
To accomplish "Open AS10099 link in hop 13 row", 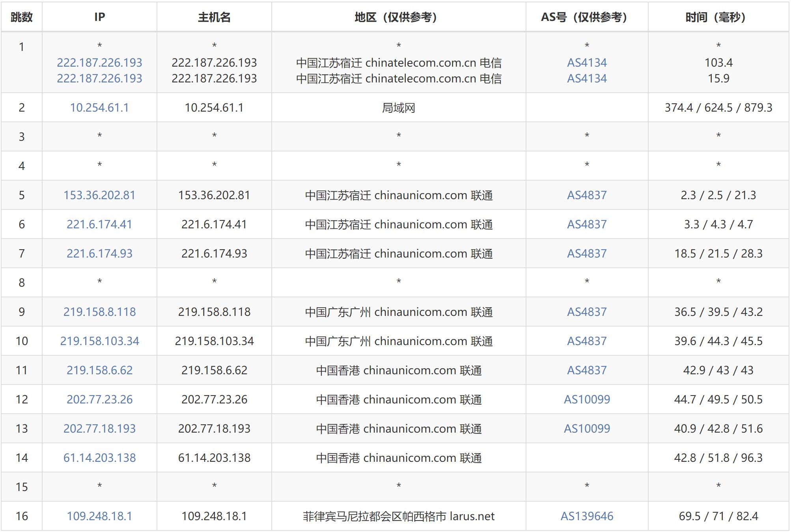I will (587, 429).
